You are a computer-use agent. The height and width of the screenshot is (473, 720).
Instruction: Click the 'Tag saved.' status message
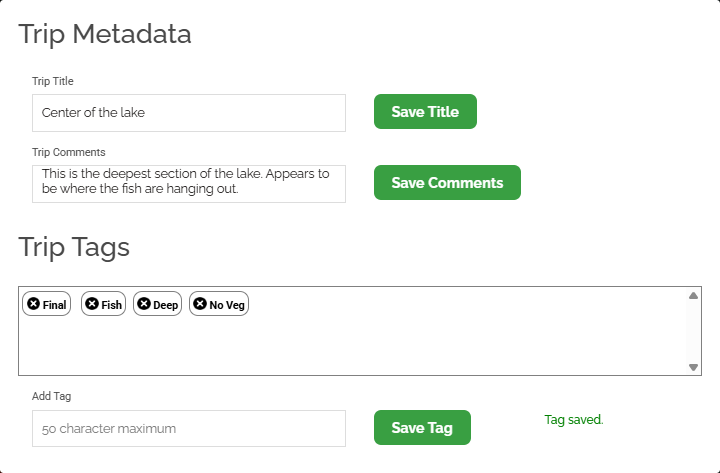(x=574, y=420)
